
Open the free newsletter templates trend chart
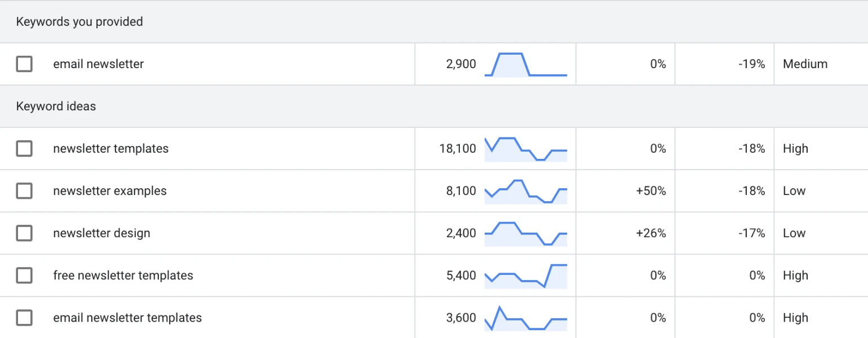coord(525,276)
